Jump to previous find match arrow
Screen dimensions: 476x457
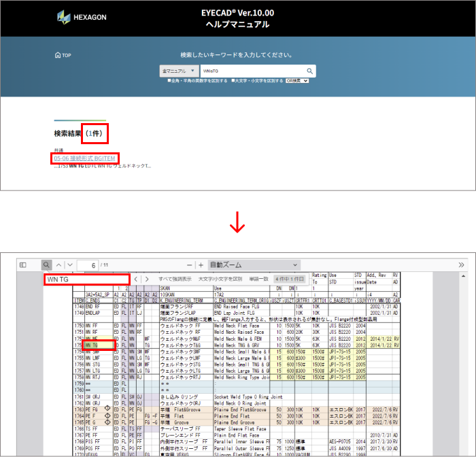pyautogui.click(x=136, y=279)
